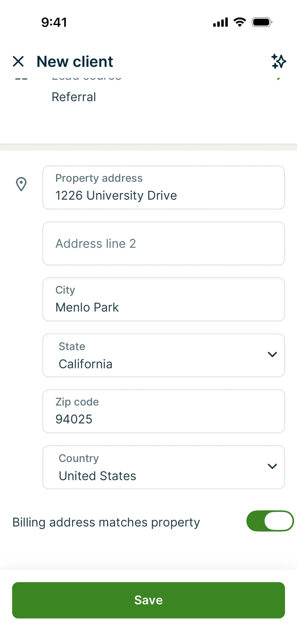The height and width of the screenshot is (644, 297).
Task: Tap the Wi-Fi status icon
Action: point(239,22)
